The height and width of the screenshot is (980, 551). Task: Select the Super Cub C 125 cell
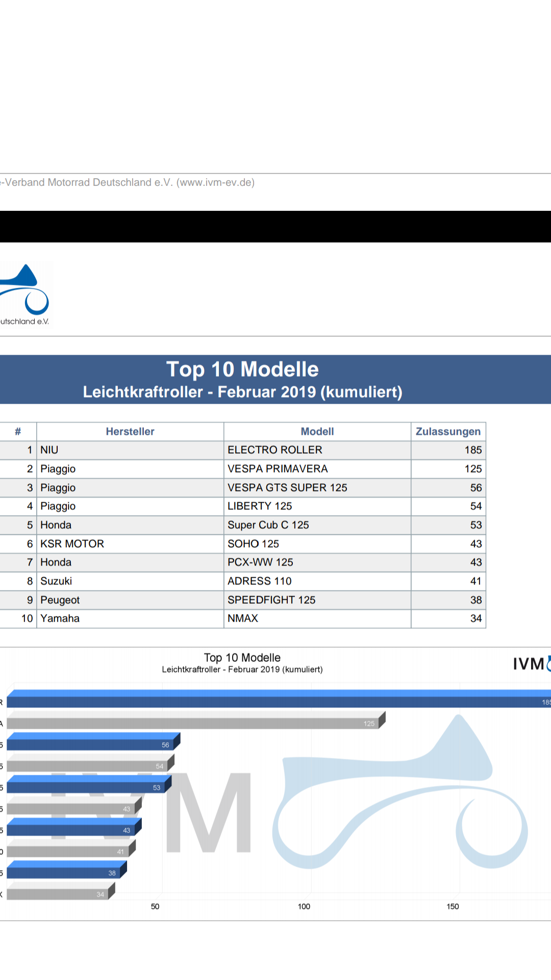pos(268,525)
